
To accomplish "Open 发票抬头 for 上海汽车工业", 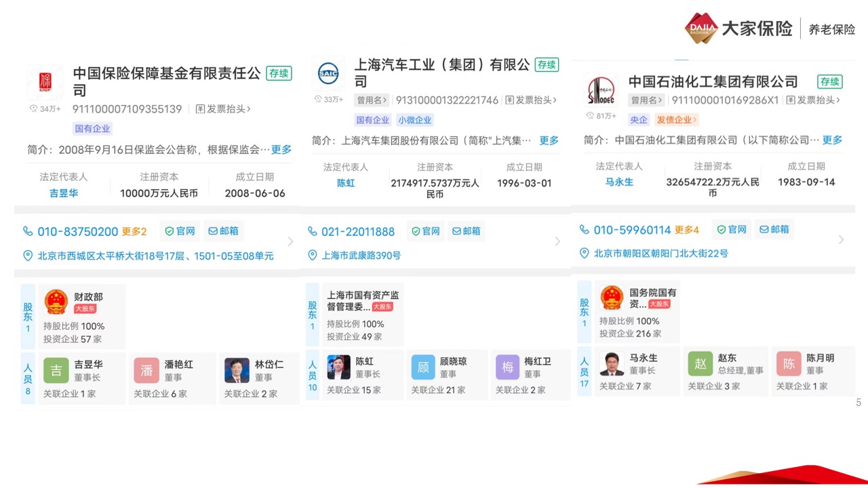I will [x=531, y=100].
